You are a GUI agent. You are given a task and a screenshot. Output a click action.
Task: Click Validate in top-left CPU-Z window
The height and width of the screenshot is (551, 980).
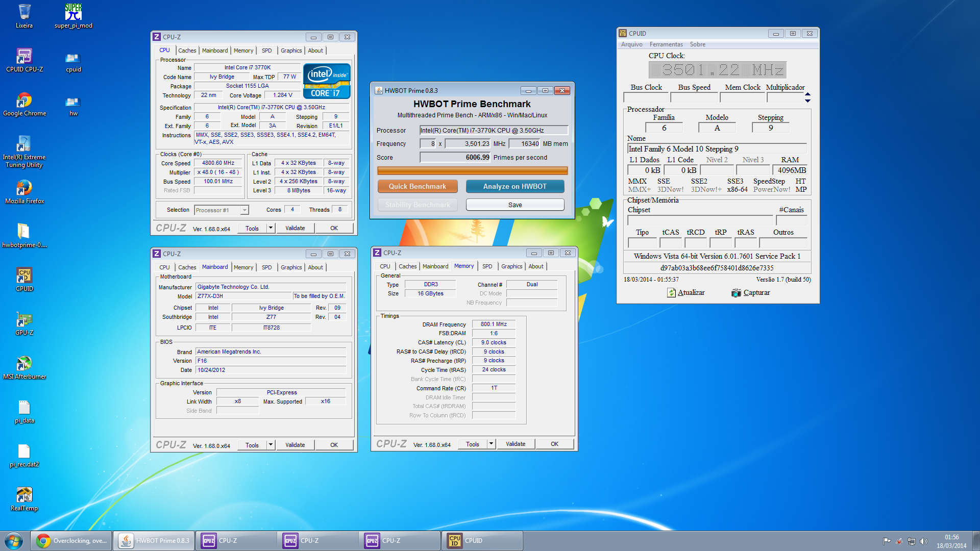295,228
